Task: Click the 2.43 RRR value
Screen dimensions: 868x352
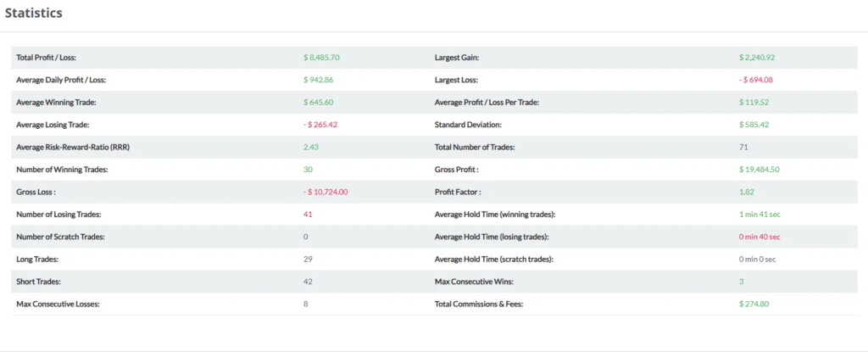Action: [x=311, y=147]
